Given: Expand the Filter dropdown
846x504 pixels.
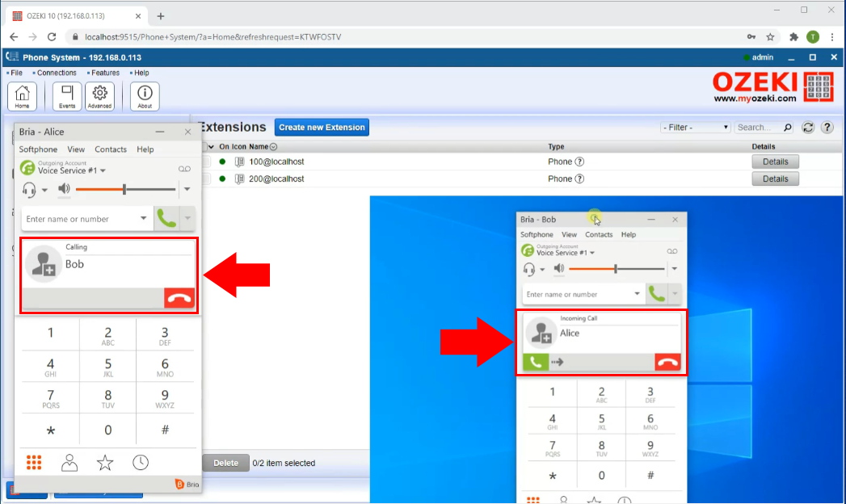Looking at the screenshot, I should [696, 128].
